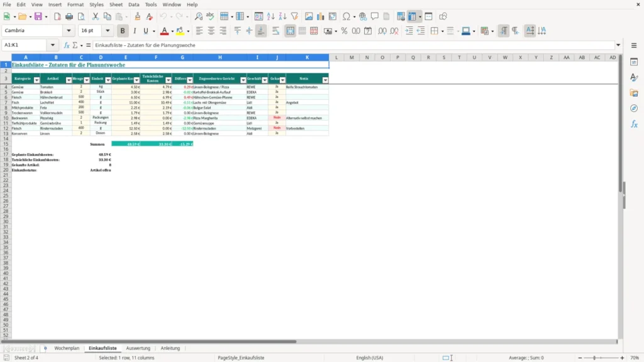
Task: Open the Notiz column filter dropdown
Action: click(325, 80)
